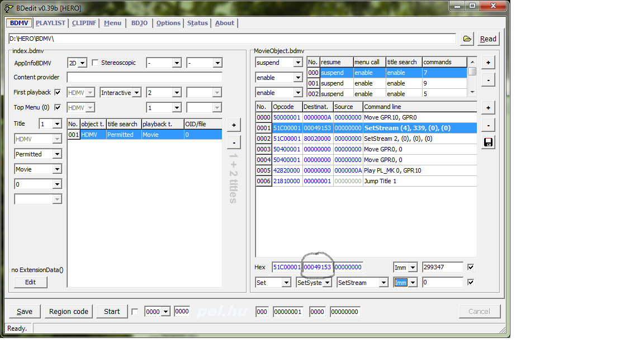Remove a title with the minus button in index.bdmv

point(234,143)
